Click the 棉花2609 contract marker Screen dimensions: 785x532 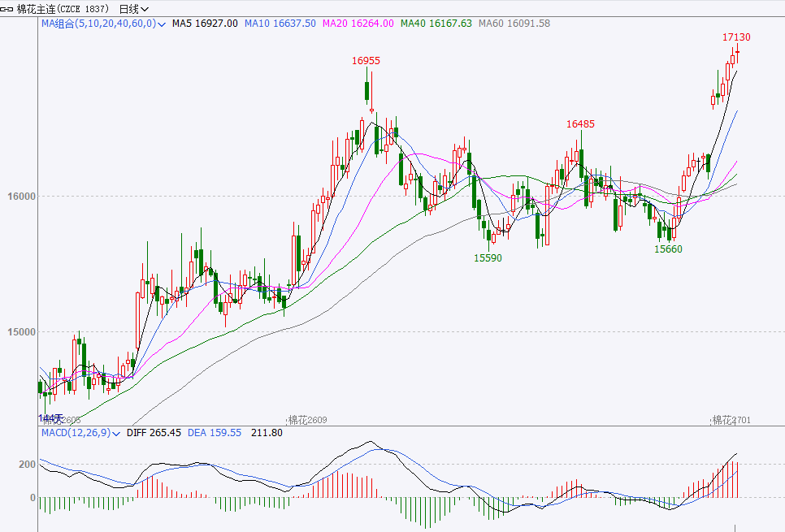[307, 420]
